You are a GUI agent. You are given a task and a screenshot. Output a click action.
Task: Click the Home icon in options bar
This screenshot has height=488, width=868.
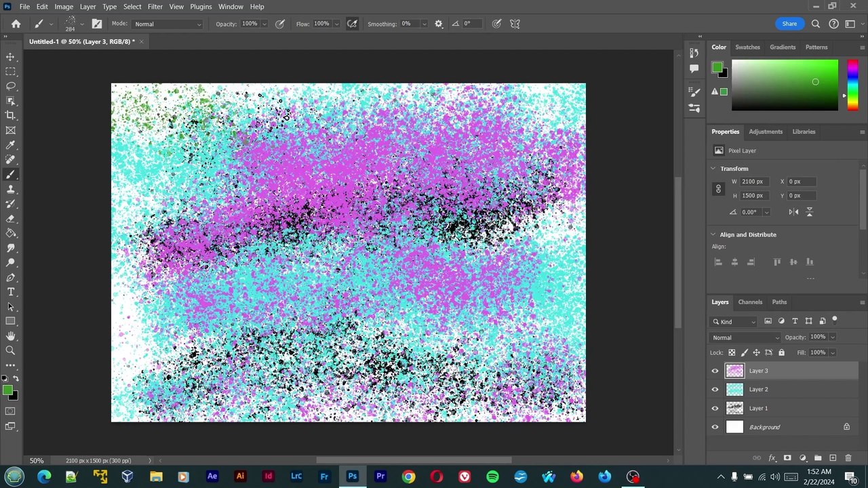point(16,24)
